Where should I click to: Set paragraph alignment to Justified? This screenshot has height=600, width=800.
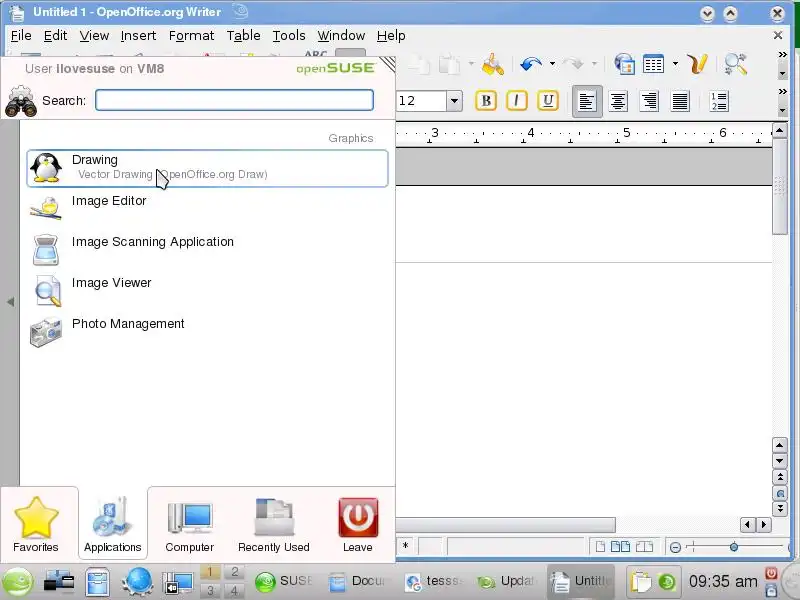coord(680,101)
